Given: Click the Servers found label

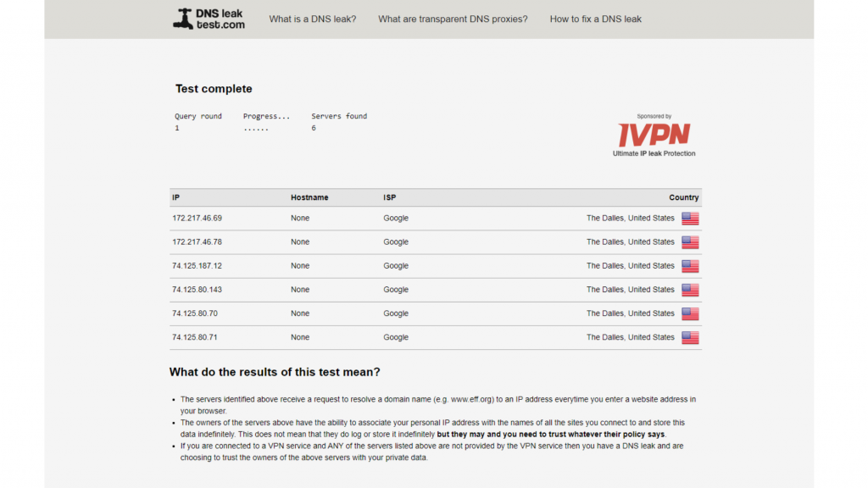Looking at the screenshot, I should tap(339, 116).
